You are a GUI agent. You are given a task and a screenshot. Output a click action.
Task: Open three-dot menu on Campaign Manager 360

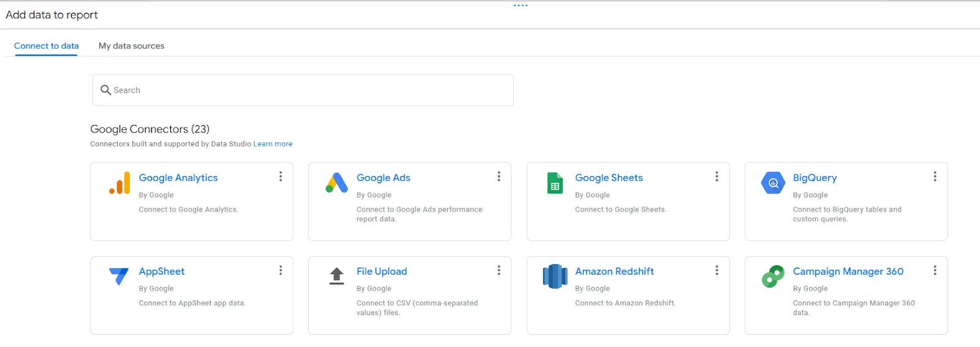click(935, 270)
